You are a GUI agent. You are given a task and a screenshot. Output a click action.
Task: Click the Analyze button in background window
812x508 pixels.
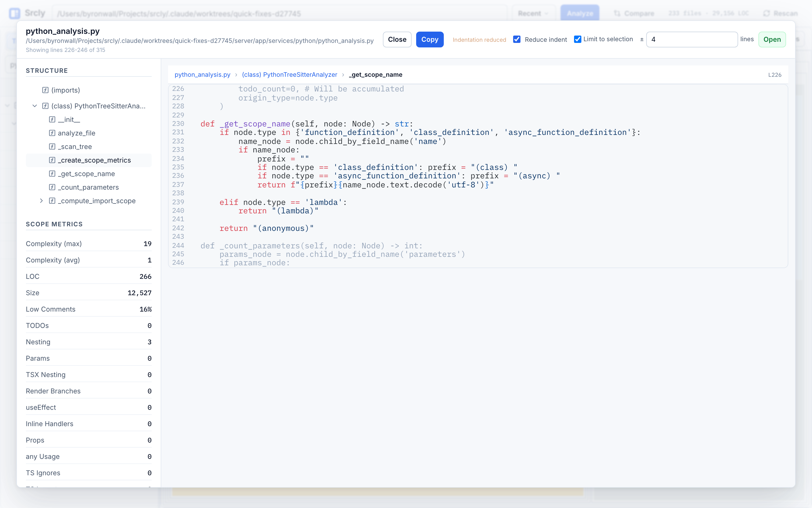(x=579, y=14)
